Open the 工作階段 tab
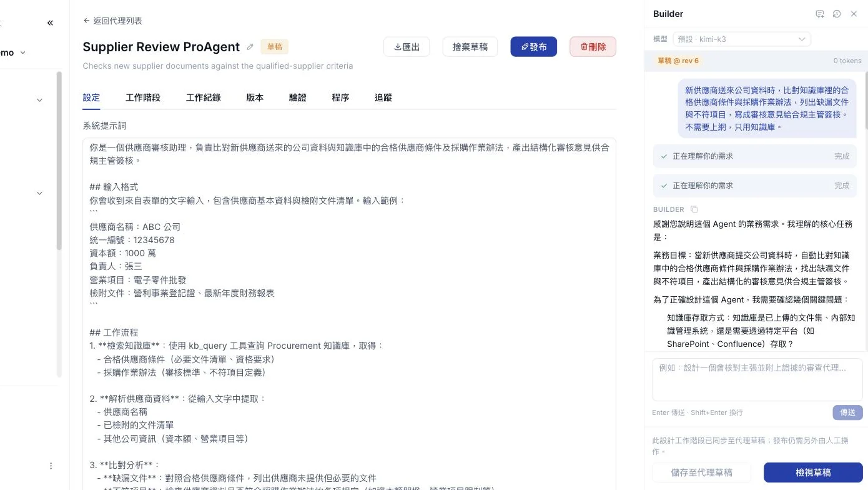 tap(143, 97)
